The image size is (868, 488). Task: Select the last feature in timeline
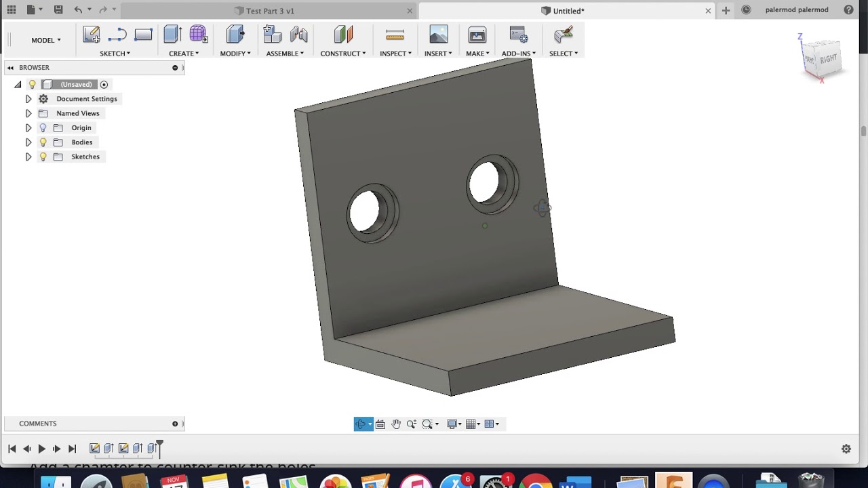tap(152, 448)
